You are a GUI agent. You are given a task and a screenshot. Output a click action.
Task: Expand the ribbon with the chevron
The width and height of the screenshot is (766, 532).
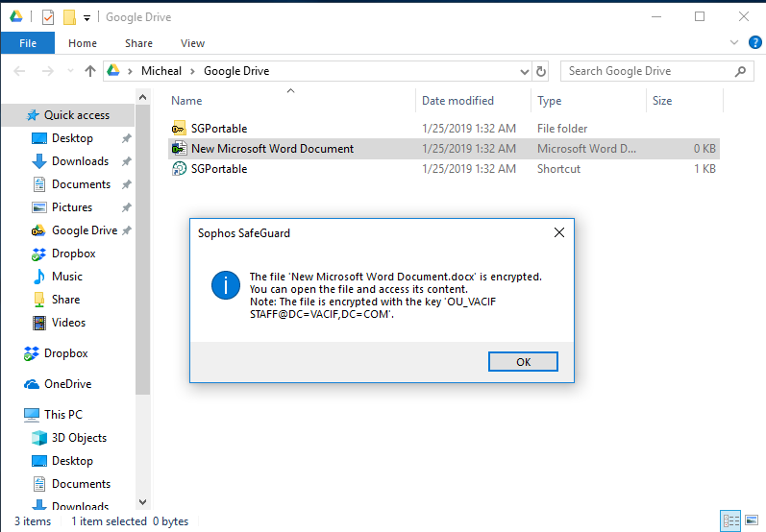pos(733,42)
